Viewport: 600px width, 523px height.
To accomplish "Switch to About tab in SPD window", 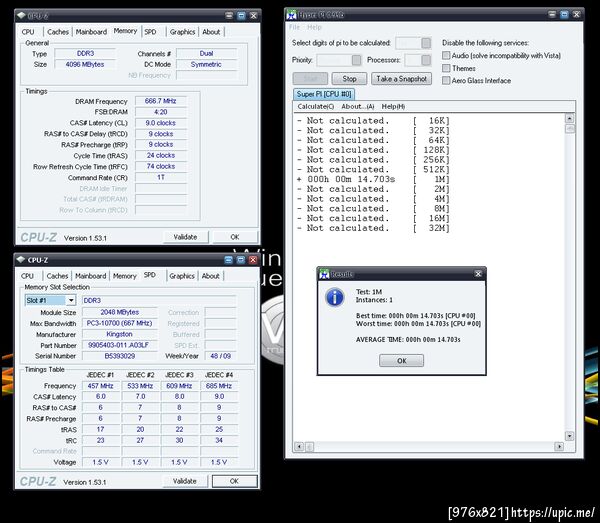I will coord(211,276).
